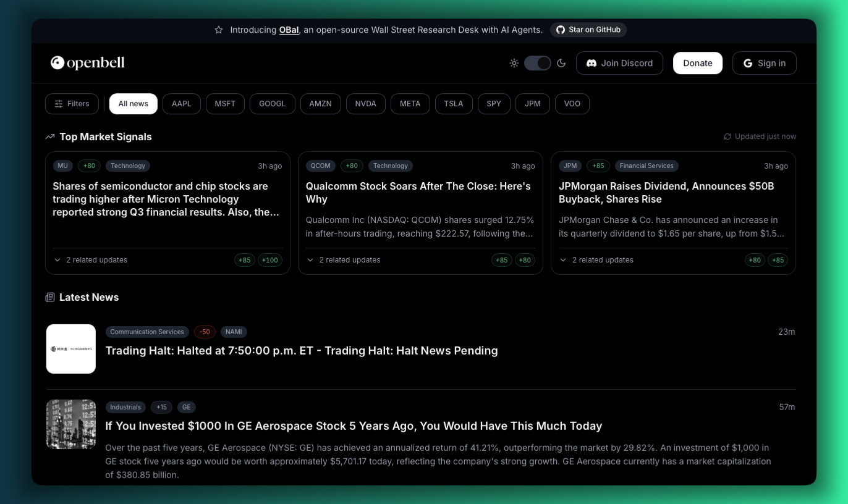This screenshot has height=504, width=848.
Task: Click the star icon in announcement banner
Action: point(219,30)
